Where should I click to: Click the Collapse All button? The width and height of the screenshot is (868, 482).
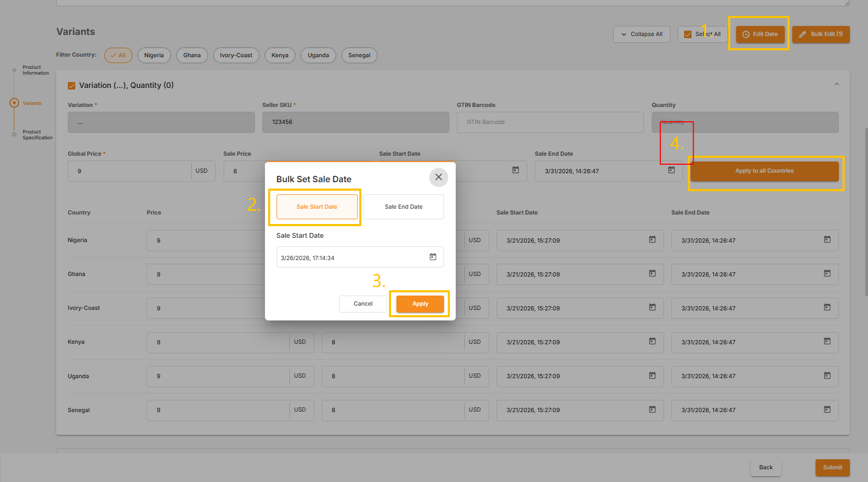point(641,34)
